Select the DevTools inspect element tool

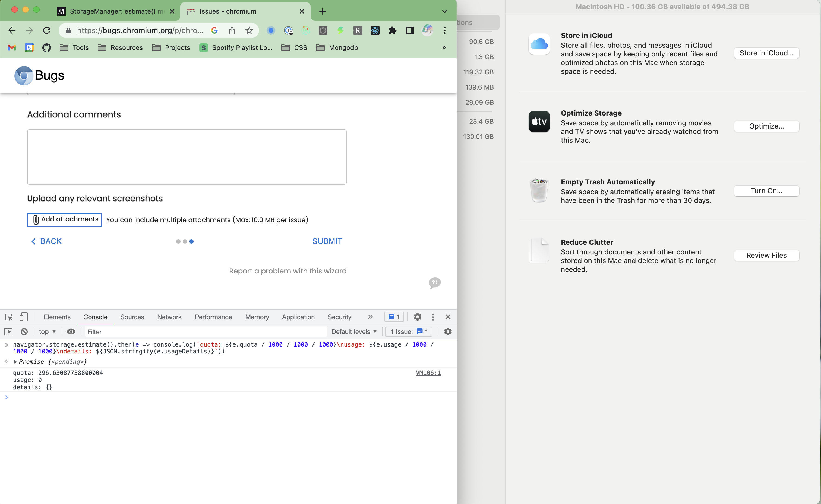[9, 317]
